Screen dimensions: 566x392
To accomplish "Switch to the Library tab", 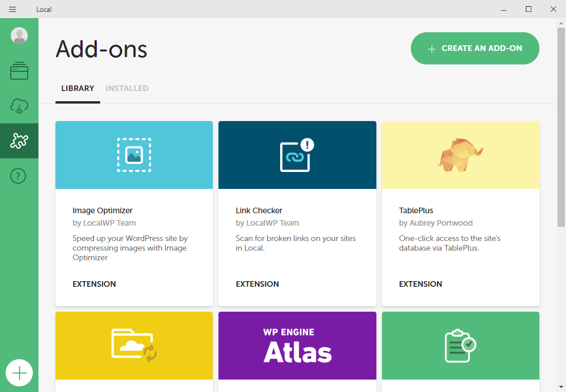I will pyautogui.click(x=78, y=88).
